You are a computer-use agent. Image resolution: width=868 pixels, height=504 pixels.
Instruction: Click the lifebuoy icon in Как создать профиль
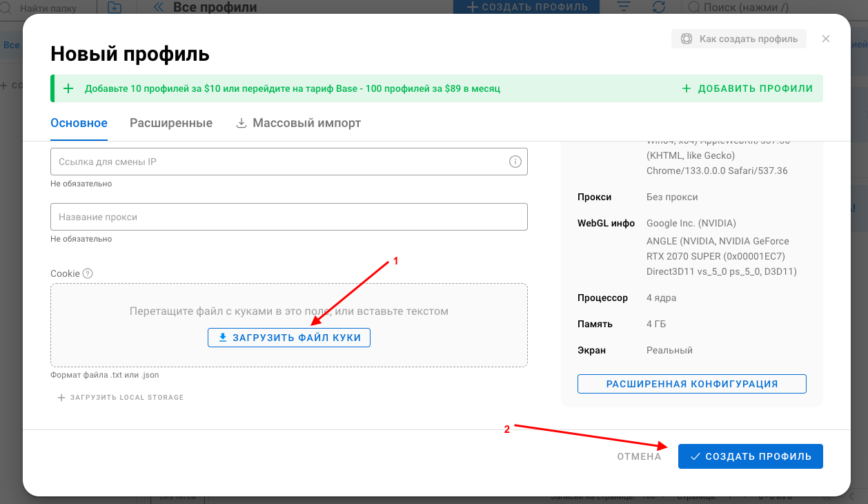686,39
